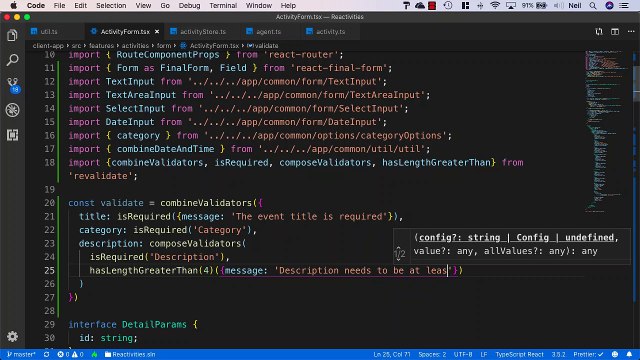Open the Go menu
The height and width of the screenshot is (360, 640).
point(165,5)
